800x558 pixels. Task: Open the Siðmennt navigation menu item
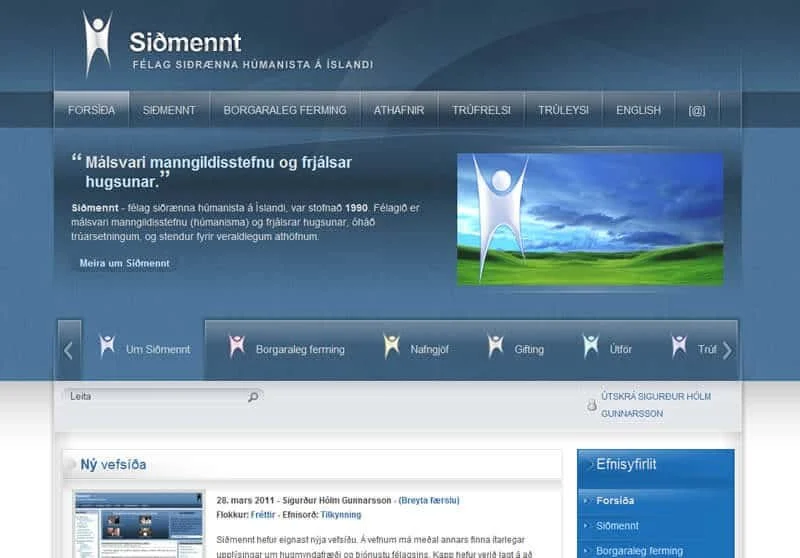[169, 110]
